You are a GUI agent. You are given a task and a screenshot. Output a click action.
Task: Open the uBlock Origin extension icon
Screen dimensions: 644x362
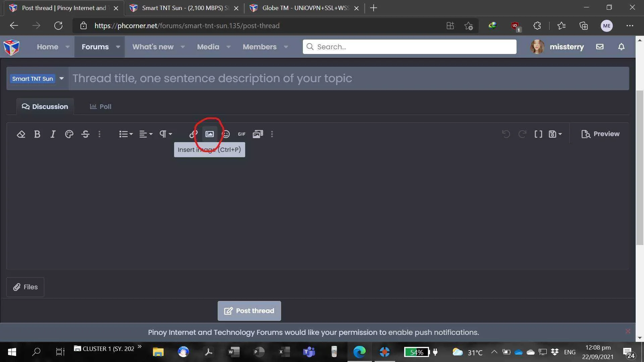pos(515,26)
